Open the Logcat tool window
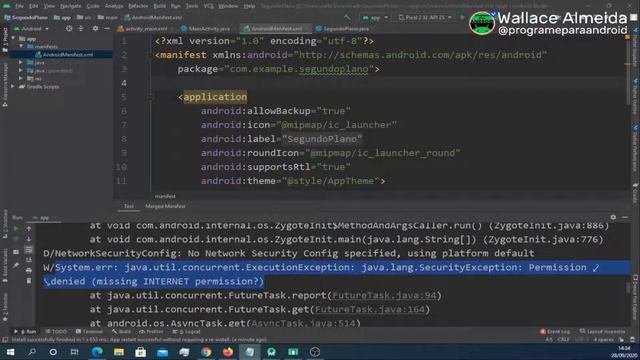640x360 pixels. (x=187, y=331)
